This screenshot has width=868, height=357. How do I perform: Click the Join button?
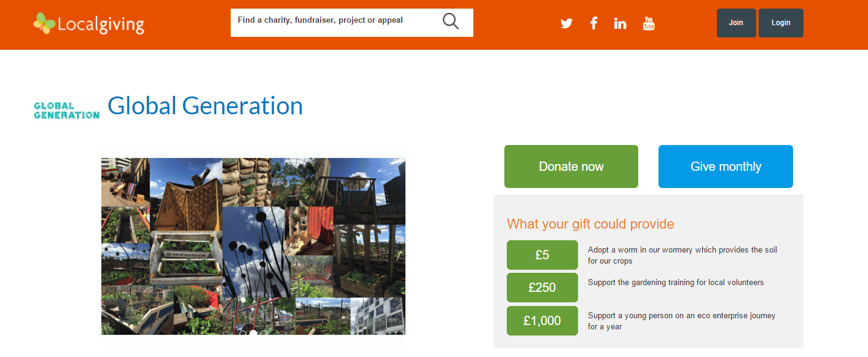(x=736, y=23)
